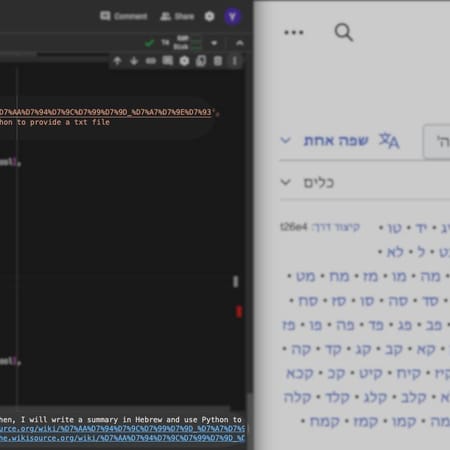Open chapter link קמז

(x=365, y=422)
